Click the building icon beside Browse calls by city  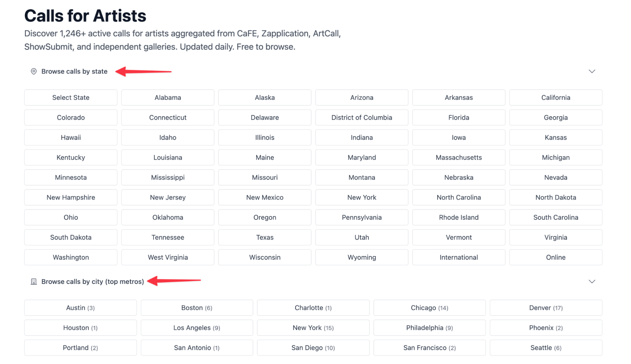33,282
